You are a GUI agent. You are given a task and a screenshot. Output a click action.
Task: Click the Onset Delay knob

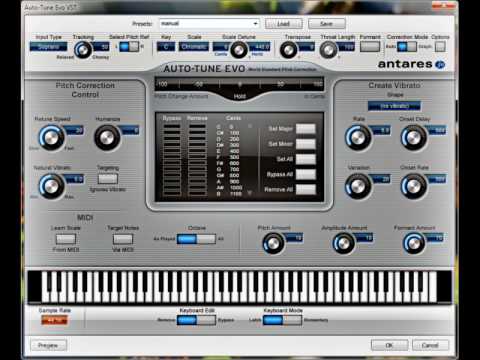click(x=414, y=137)
